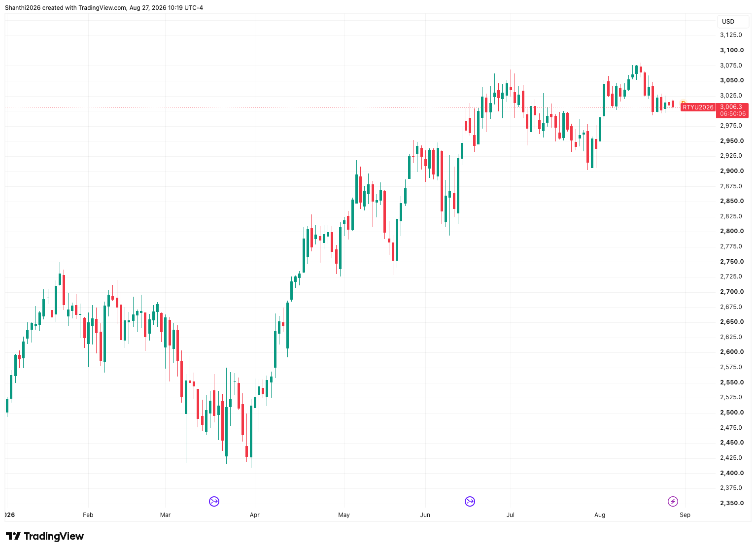This screenshot has height=551, width=756.
Task: Click the Sep label on the time axis
Action: coord(685,515)
